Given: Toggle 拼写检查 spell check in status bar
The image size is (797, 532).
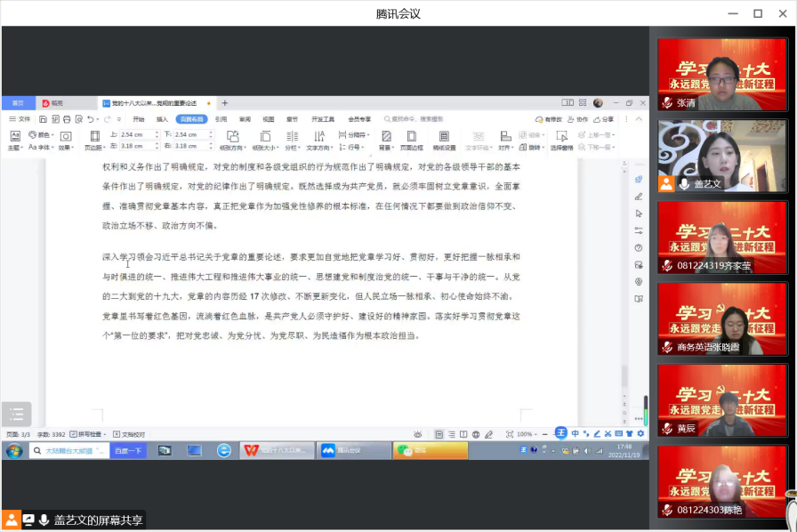Looking at the screenshot, I should [87, 434].
